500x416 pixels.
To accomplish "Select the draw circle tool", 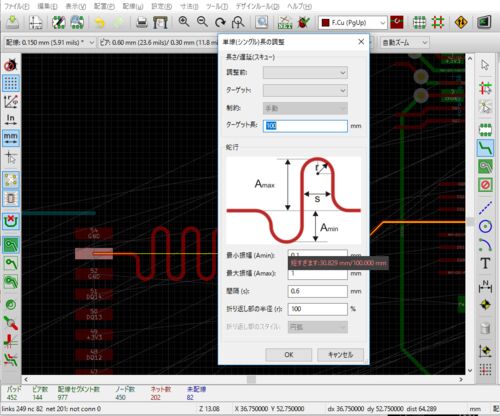I will (x=485, y=227).
